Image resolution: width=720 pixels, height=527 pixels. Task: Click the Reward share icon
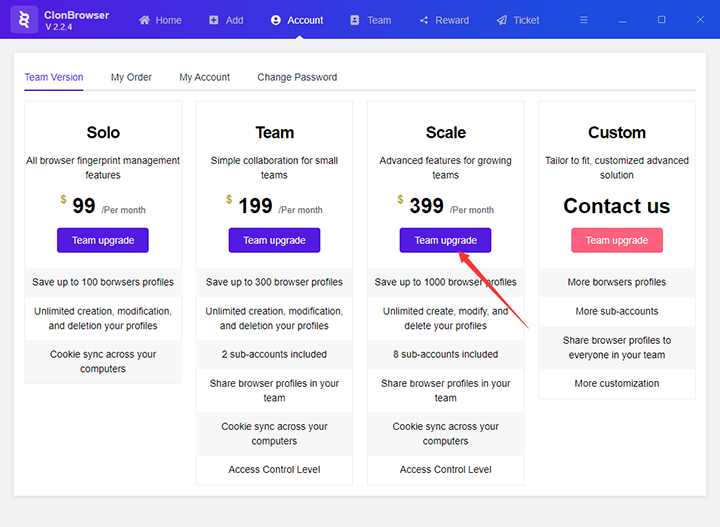tap(423, 20)
